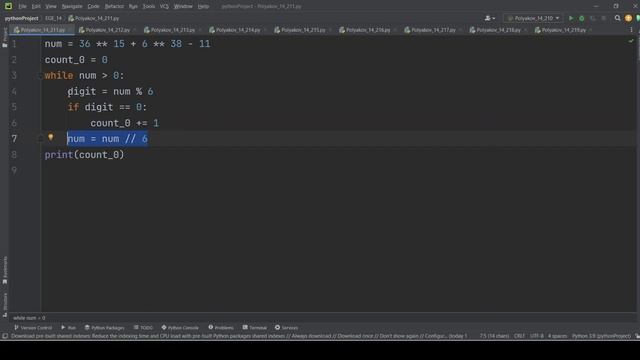Open the Run menu

pyautogui.click(x=133, y=7)
